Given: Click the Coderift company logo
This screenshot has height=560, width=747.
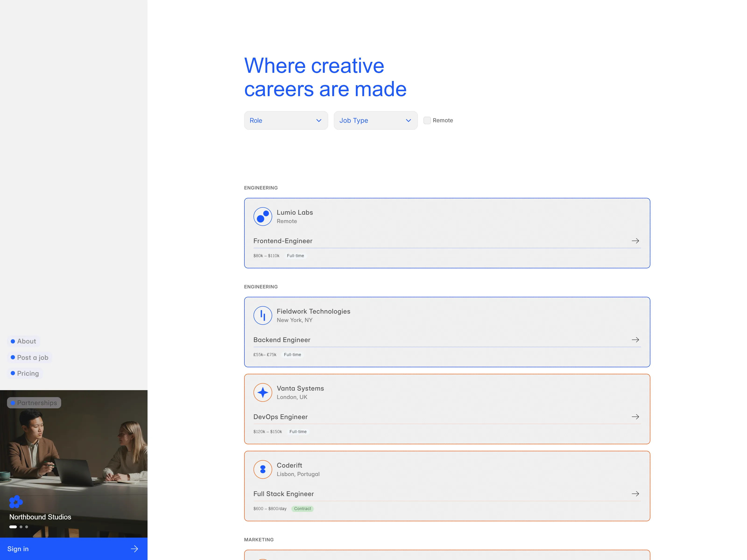Looking at the screenshot, I should tap(263, 469).
